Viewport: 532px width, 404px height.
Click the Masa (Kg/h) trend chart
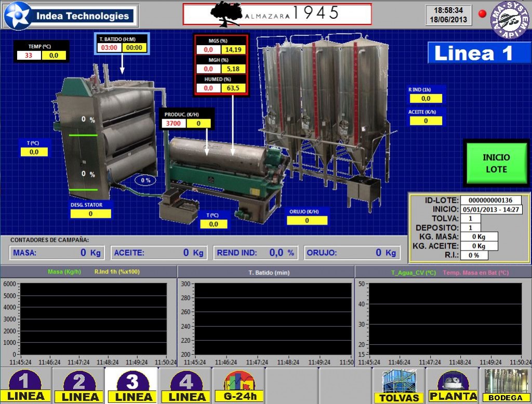pos(94,319)
